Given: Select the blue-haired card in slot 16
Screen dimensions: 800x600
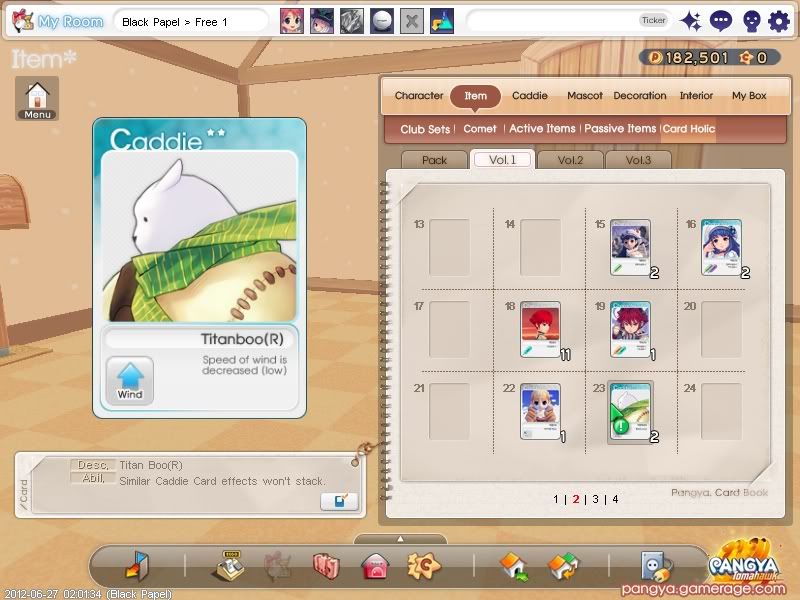Looking at the screenshot, I should click(721, 247).
